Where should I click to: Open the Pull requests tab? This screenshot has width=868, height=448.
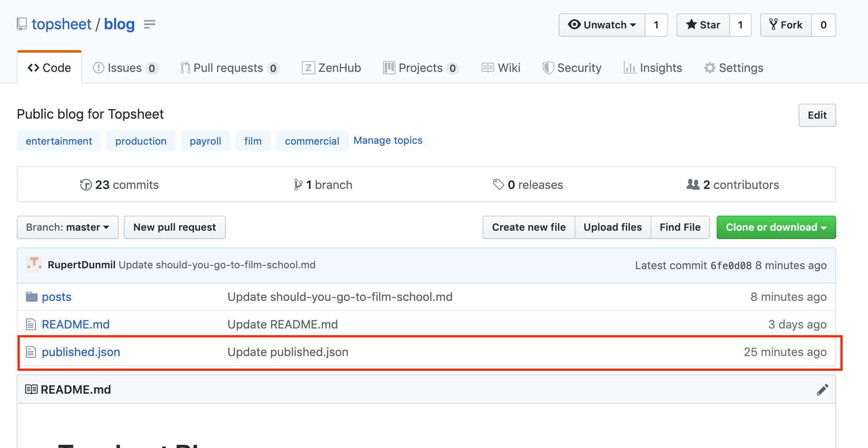pyautogui.click(x=230, y=68)
